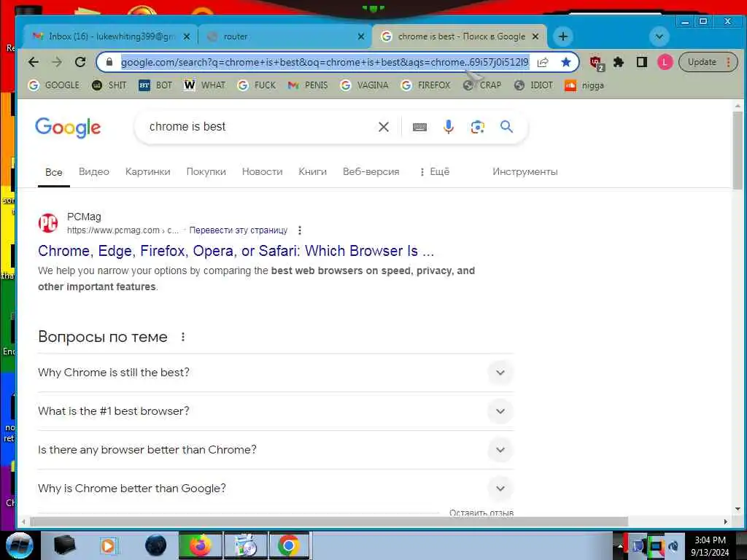
Task: Switch to the router tab
Action: coord(284,36)
